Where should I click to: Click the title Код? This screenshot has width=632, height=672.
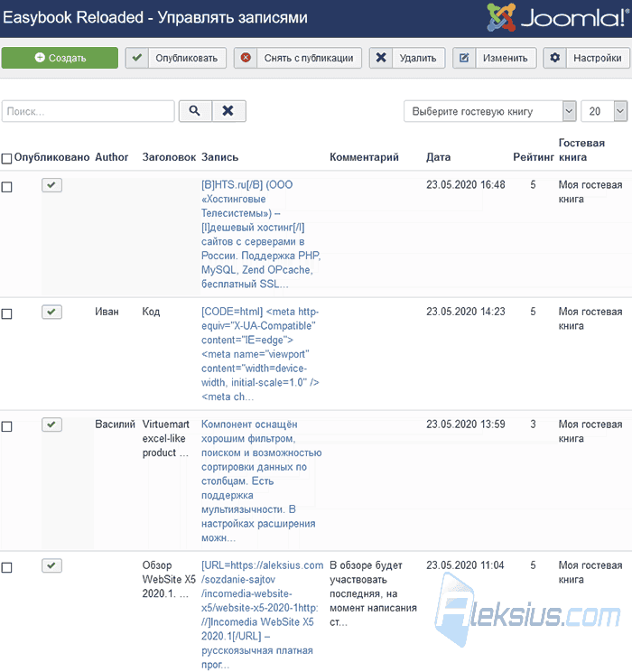tap(151, 312)
